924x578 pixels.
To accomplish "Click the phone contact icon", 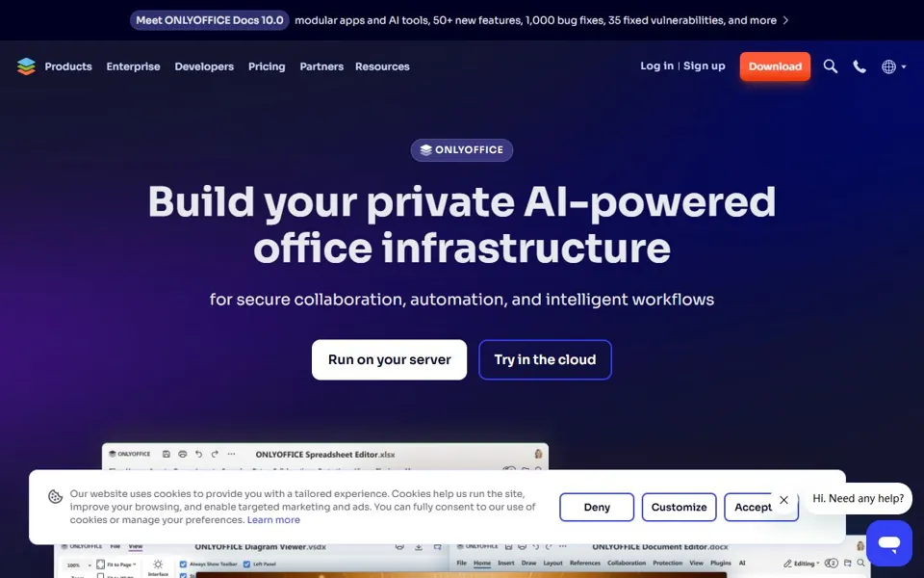I will 860,66.
